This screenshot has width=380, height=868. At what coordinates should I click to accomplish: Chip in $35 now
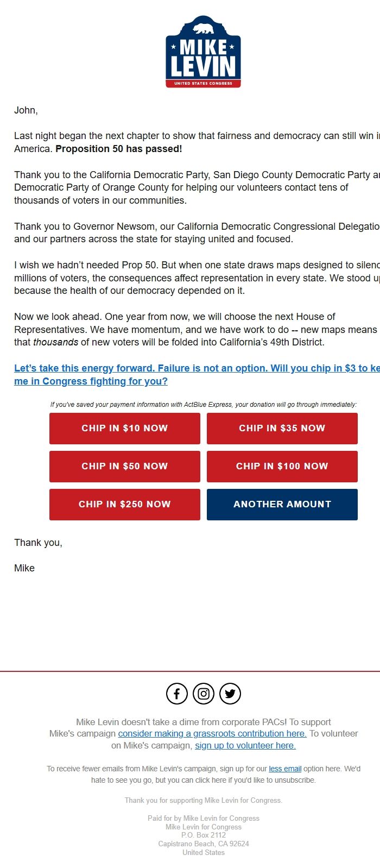(282, 428)
